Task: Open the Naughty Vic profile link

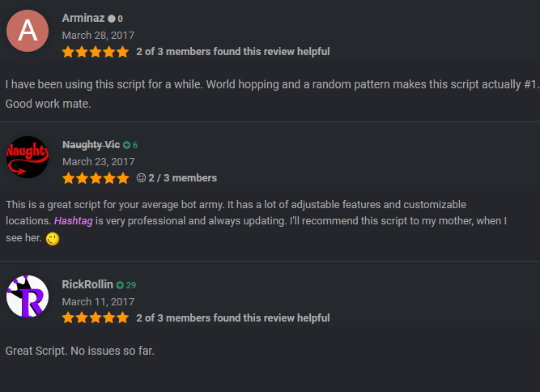Action: click(x=91, y=145)
